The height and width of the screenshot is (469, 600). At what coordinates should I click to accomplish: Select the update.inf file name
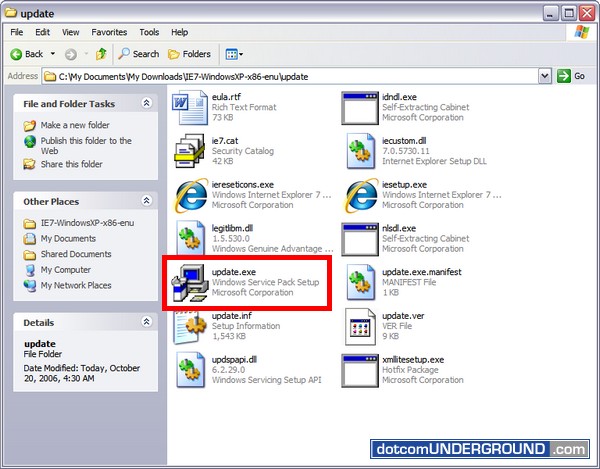[232, 316]
